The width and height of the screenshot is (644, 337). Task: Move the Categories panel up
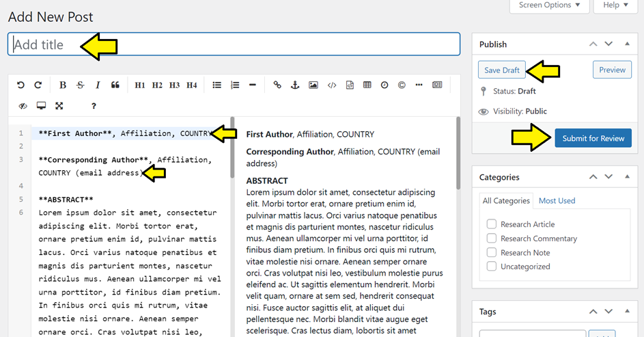point(593,177)
